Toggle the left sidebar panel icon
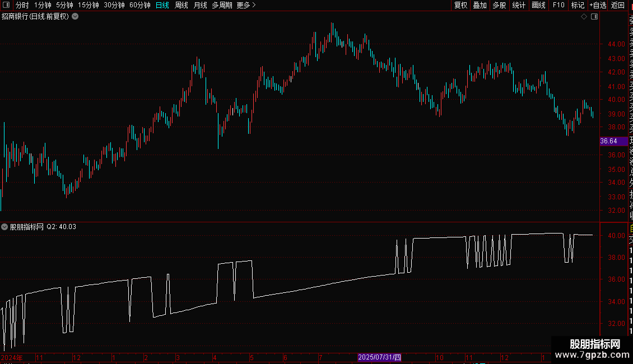 [6, 5]
